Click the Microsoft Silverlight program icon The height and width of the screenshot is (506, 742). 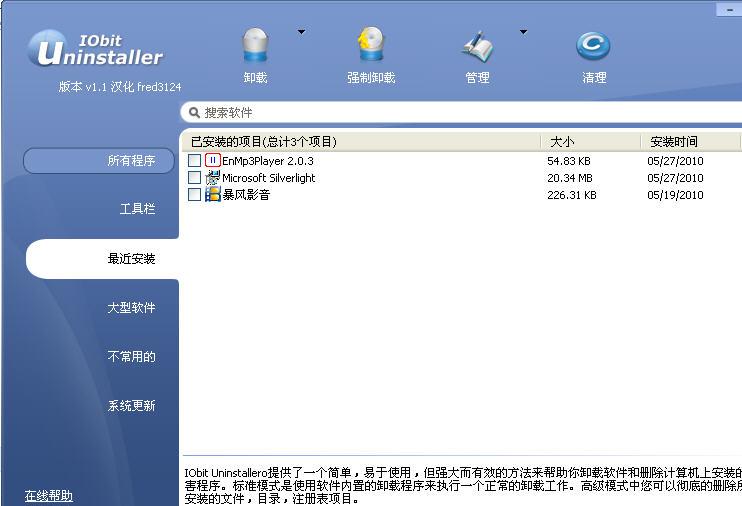(212, 178)
